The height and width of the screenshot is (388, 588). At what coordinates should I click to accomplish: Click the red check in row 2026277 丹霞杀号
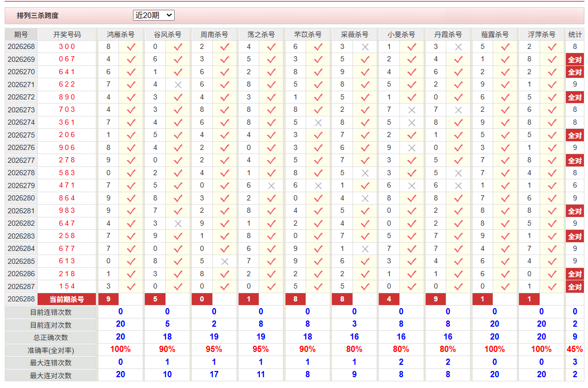458,160
